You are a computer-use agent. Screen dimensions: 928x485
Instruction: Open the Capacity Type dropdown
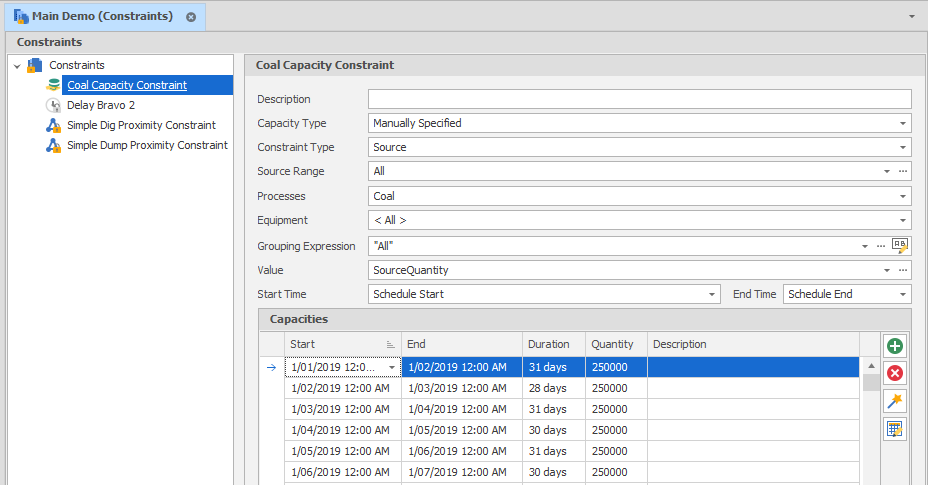[903, 123]
